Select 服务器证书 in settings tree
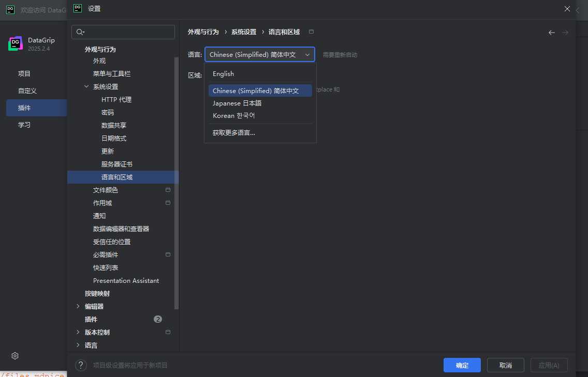The width and height of the screenshot is (588, 377). click(117, 164)
